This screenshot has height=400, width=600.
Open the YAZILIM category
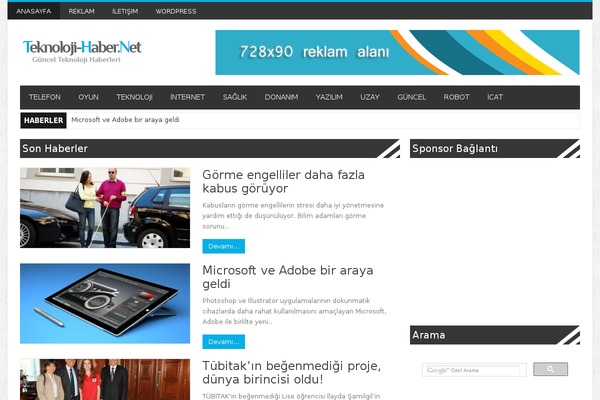click(x=329, y=97)
